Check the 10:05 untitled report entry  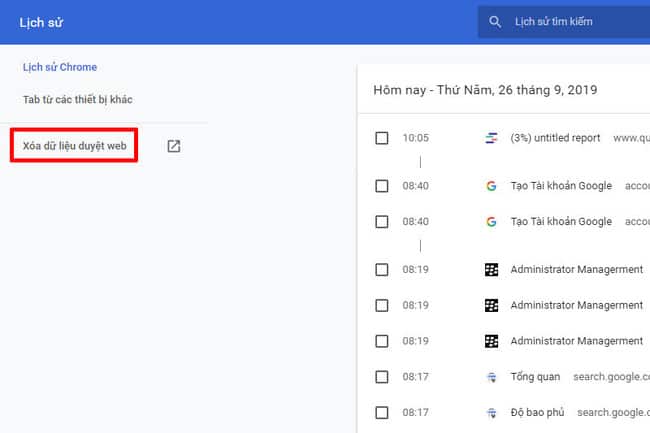point(382,138)
